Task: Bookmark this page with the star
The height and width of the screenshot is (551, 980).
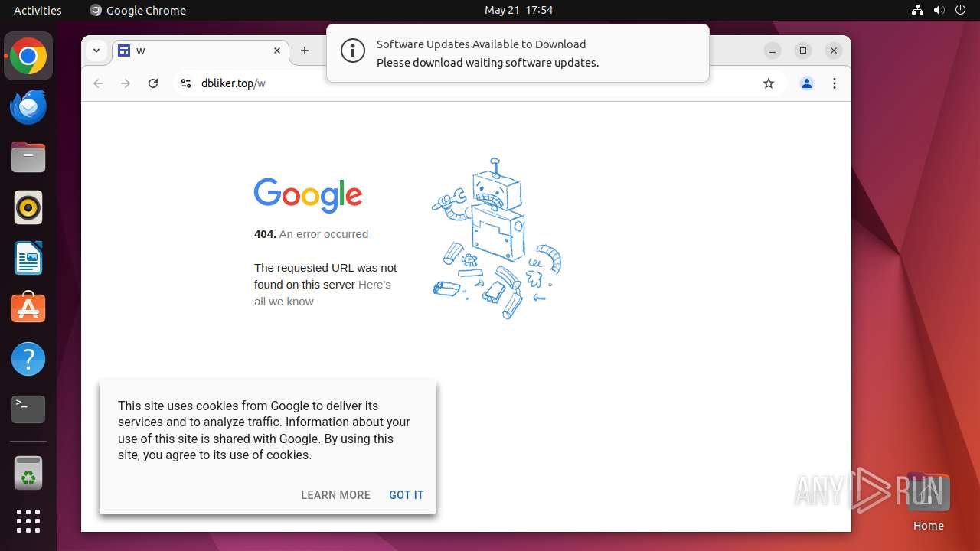Action: (x=769, y=83)
